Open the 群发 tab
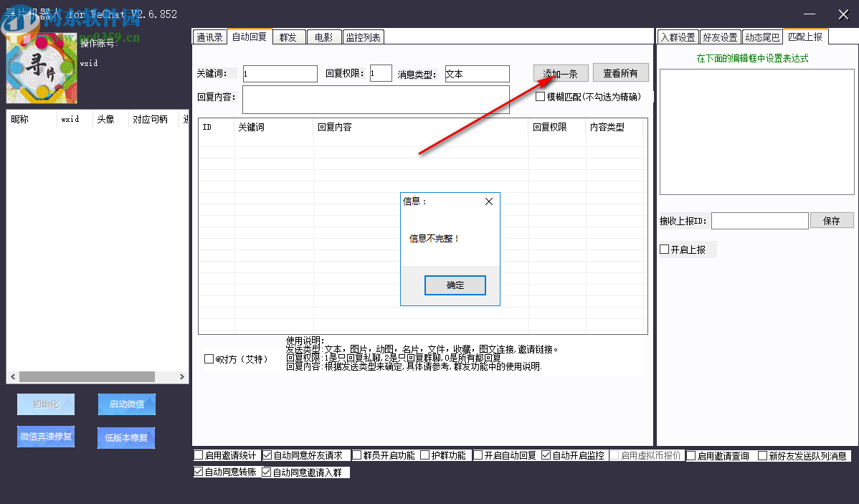 (289, 36)
